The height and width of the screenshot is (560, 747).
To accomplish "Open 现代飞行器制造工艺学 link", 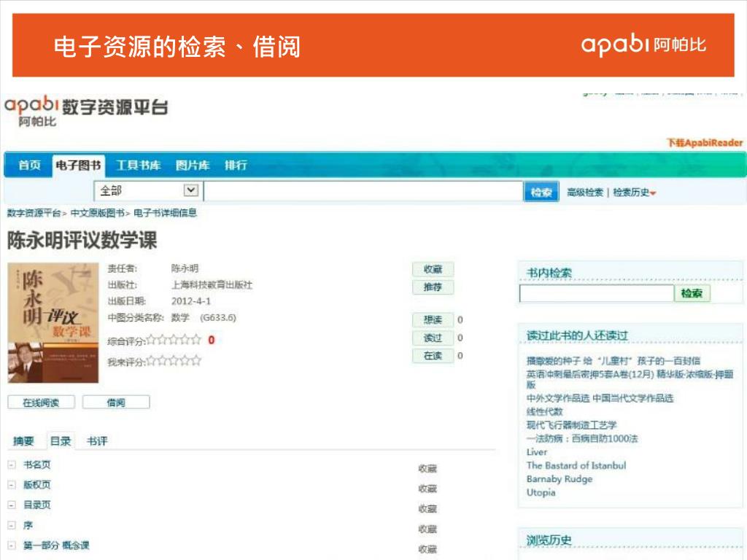I will 571,425.
